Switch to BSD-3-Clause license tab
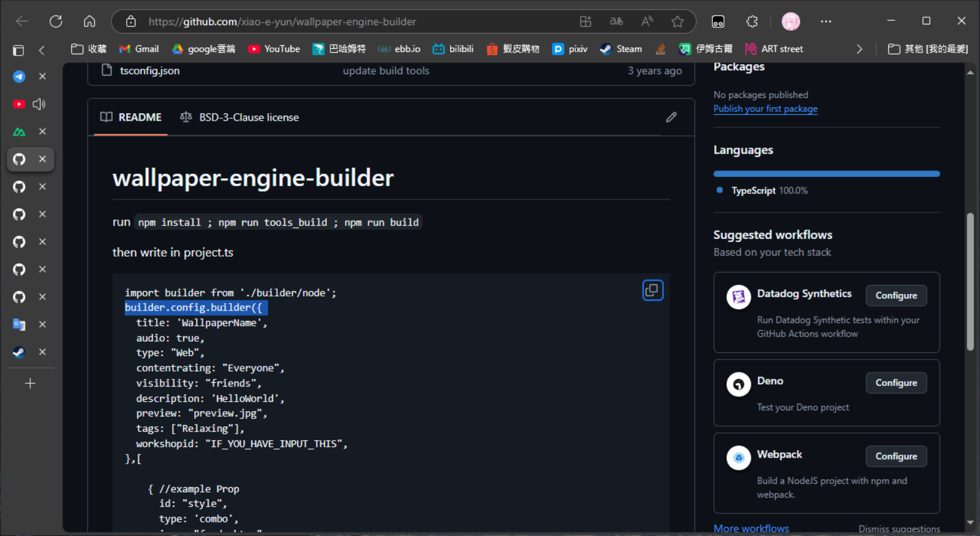The width and height of the screenshot is (980, 536). (239, 117)
